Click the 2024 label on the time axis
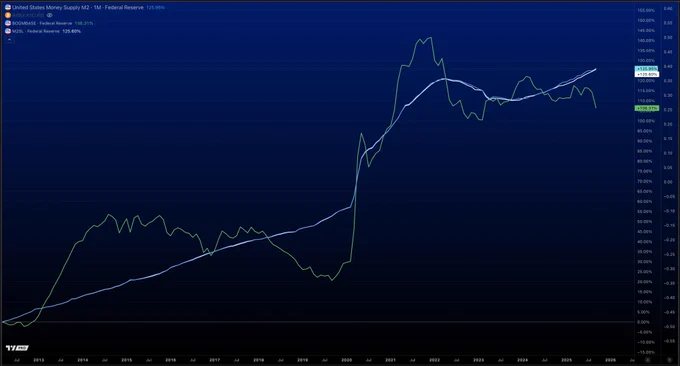This screenshot has width=680, height=366. coord(523,360)
